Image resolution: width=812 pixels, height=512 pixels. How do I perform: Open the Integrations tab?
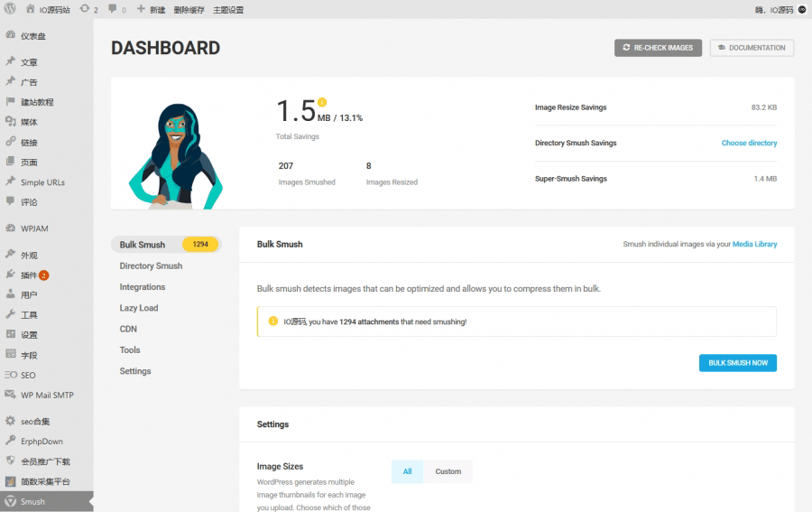tap(143, 287)
